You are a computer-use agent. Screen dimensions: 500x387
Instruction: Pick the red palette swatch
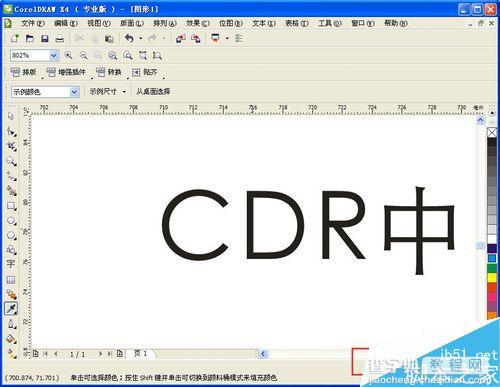(492, 287)
